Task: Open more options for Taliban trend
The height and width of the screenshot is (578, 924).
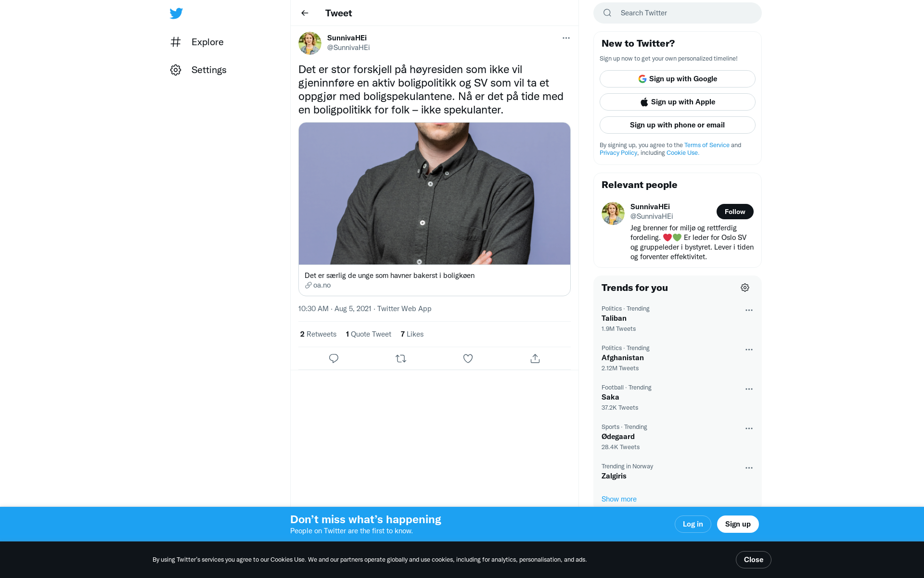Action: coord(749,310)
